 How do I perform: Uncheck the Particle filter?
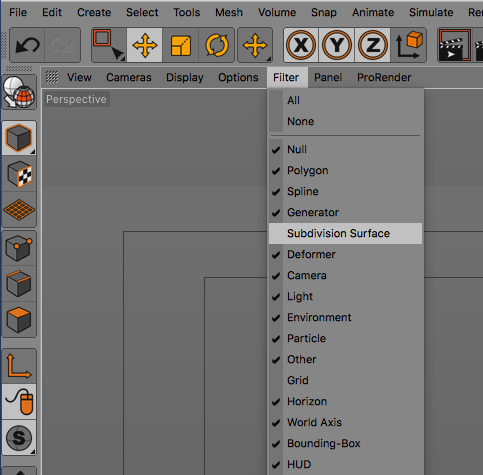(345, 338)
